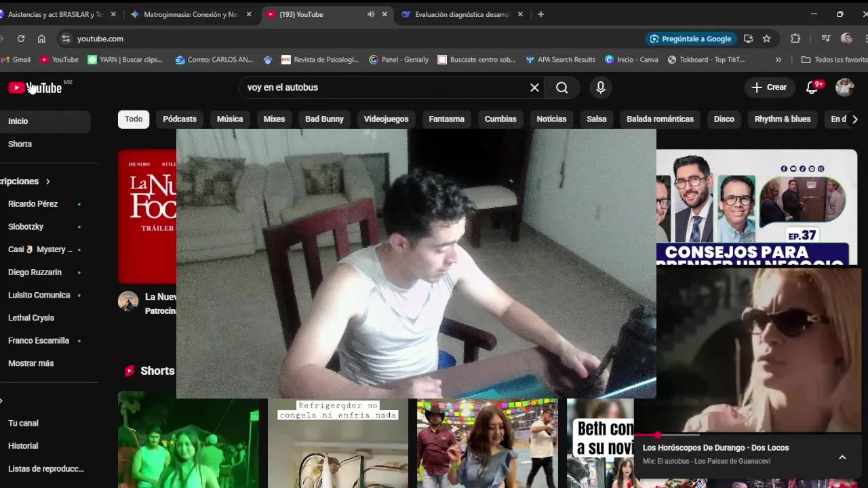Go to the browser home page icon
The height and width of the screenshot is (488, 868).
click(x=41, y=39)
